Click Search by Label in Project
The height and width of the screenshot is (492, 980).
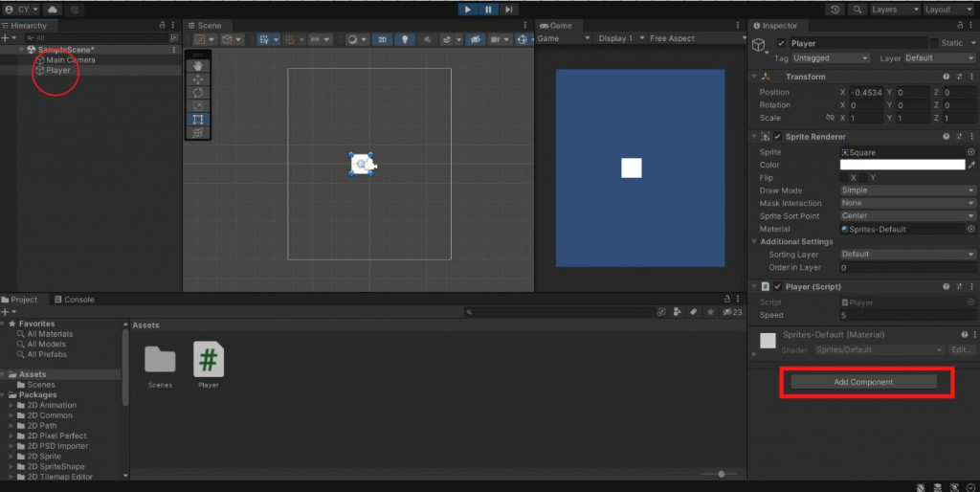point(693,311)
